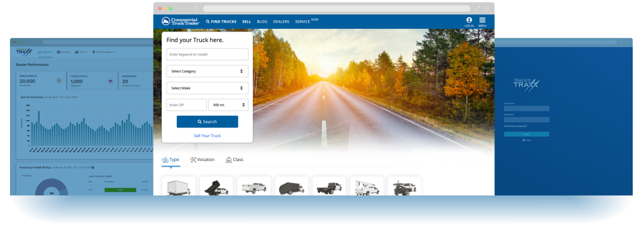
Task: Switch to the Class tab
Action: [x=235, y=160]
